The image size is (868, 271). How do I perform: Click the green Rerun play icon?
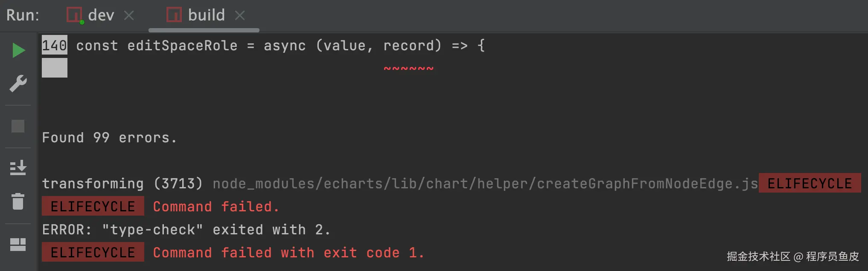tap(18, 50)
